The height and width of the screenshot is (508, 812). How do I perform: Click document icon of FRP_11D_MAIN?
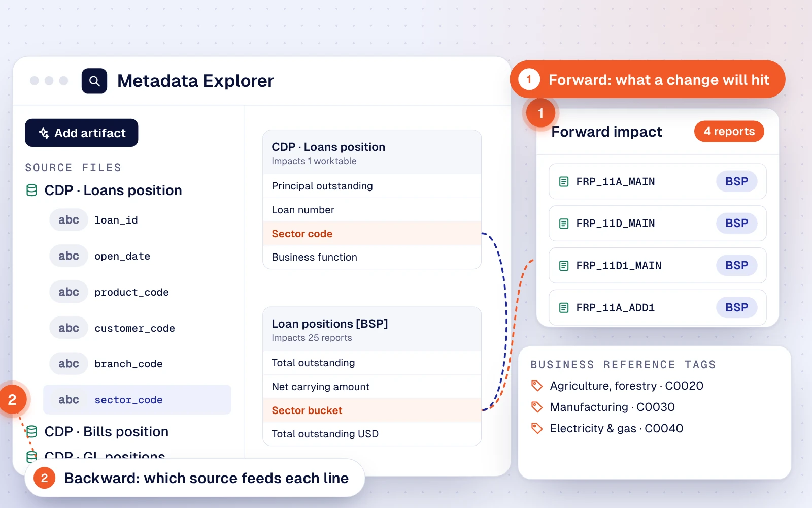(564, 224)
